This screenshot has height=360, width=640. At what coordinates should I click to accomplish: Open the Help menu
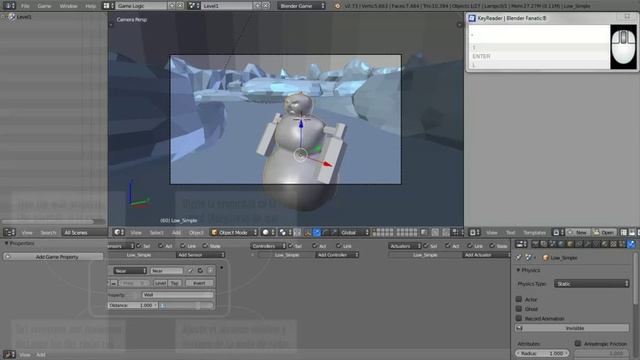tap(90, 6)
